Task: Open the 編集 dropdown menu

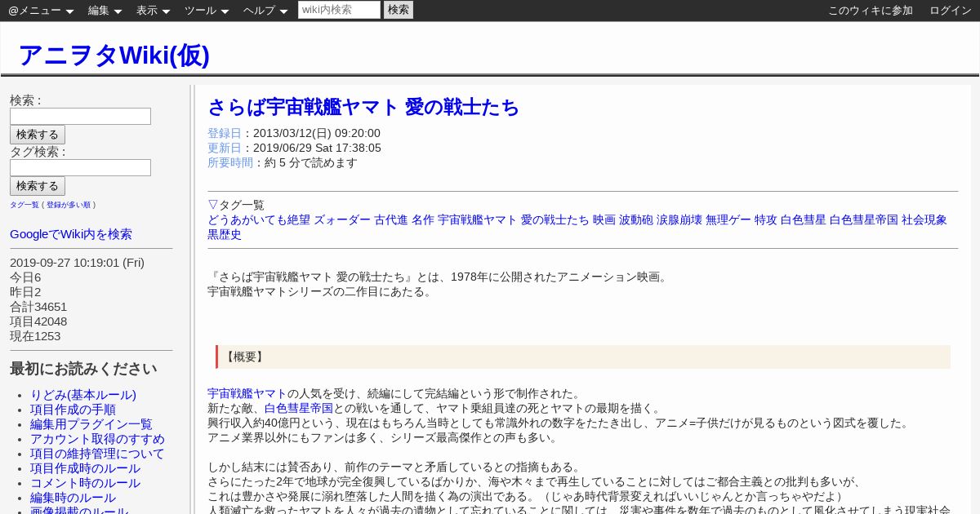Action: (x=105, y=11)
